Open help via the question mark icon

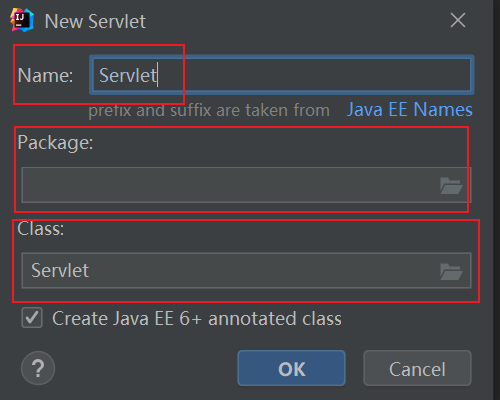click(x=38, y=368)
